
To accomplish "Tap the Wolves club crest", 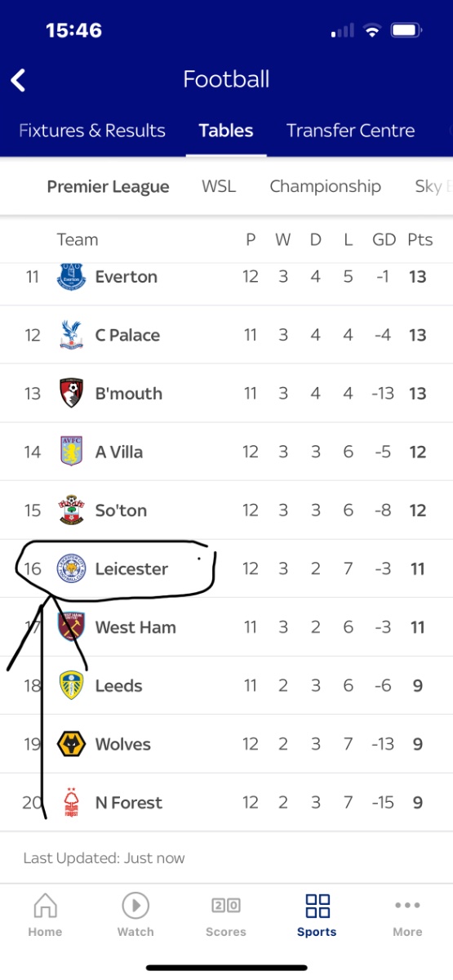I will tap(72, 744).
